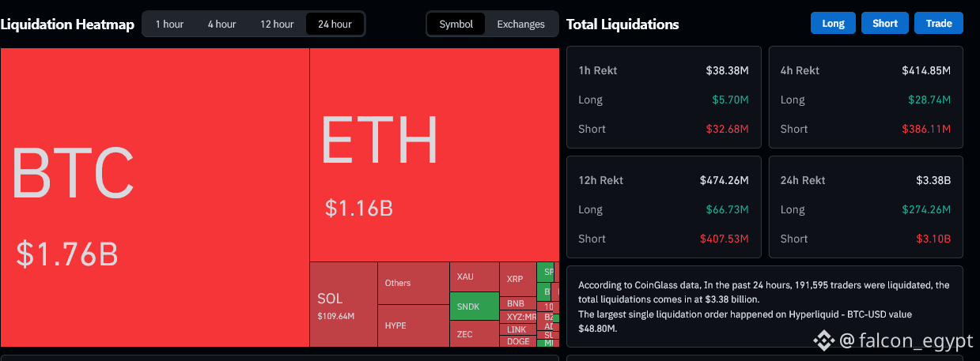Click the HYPE heatmap tile

(413, 325)
